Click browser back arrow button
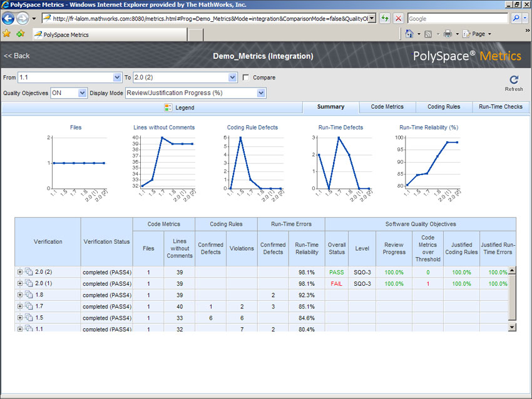The image size is (532, 399). [x=9, y=19]
